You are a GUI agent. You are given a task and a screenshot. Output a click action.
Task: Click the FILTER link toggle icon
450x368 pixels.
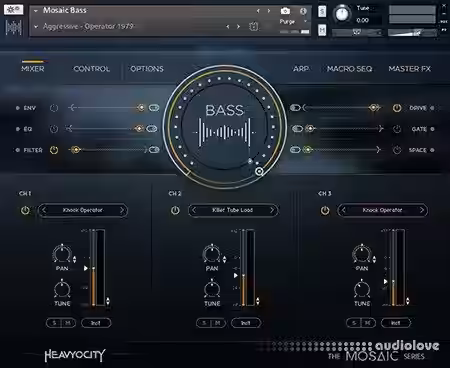pos(154,150)
